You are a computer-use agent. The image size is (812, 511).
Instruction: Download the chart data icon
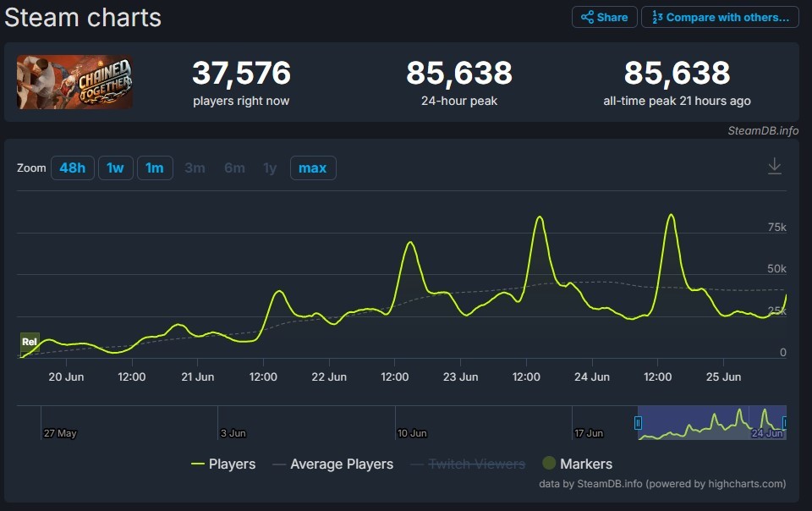(x=774, y=166)
